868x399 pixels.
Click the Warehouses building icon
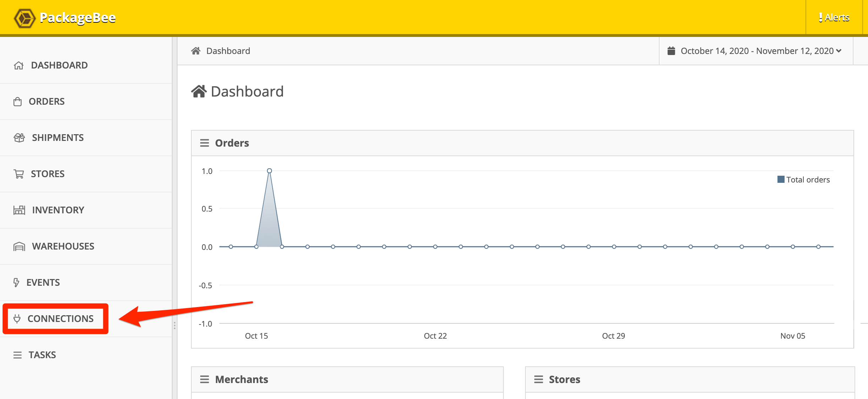(19, 246)
